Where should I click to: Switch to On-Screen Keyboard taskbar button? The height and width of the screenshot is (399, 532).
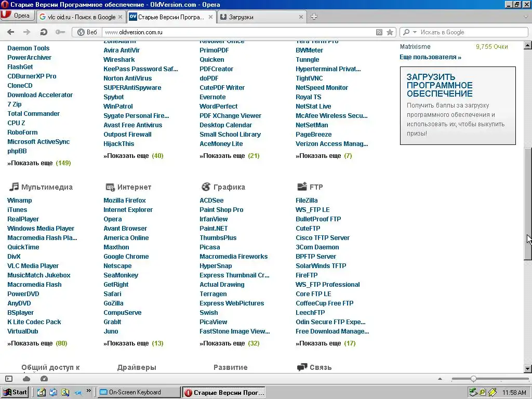[x=139, y=392]
